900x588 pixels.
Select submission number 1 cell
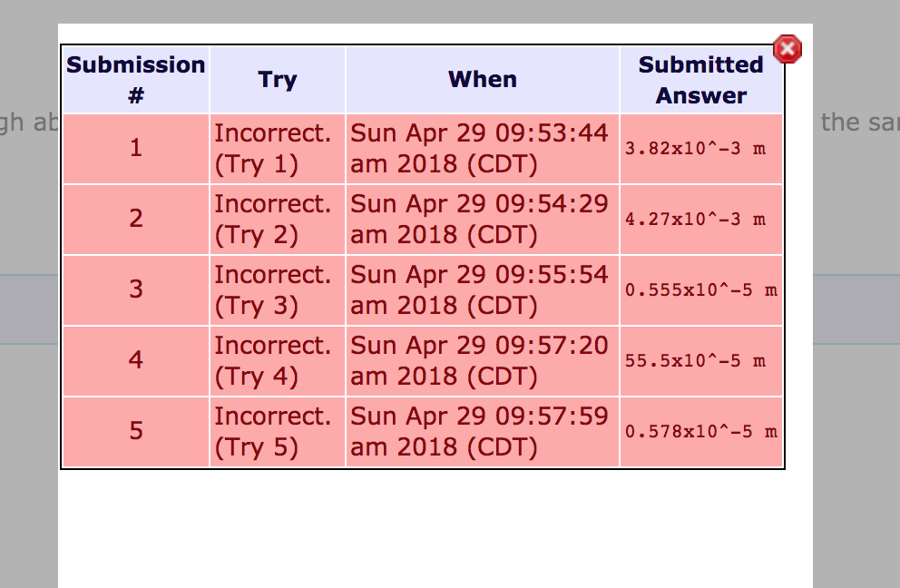[136, 148]
